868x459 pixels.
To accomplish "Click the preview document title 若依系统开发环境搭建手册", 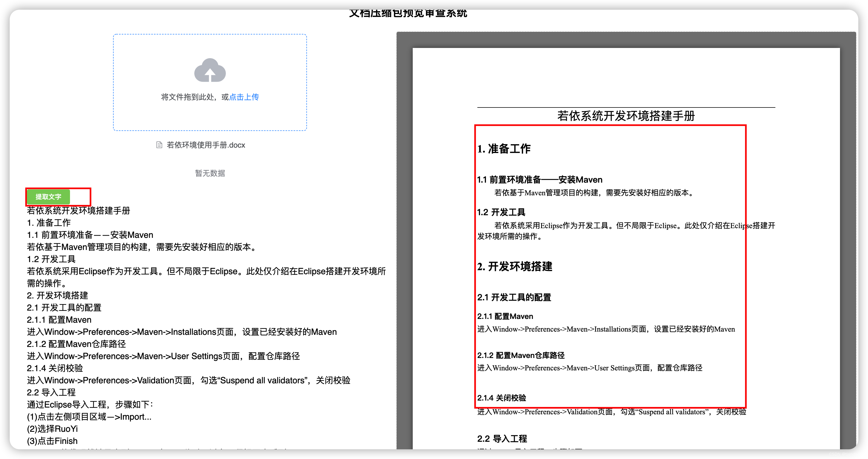I will tap(626, 116).
